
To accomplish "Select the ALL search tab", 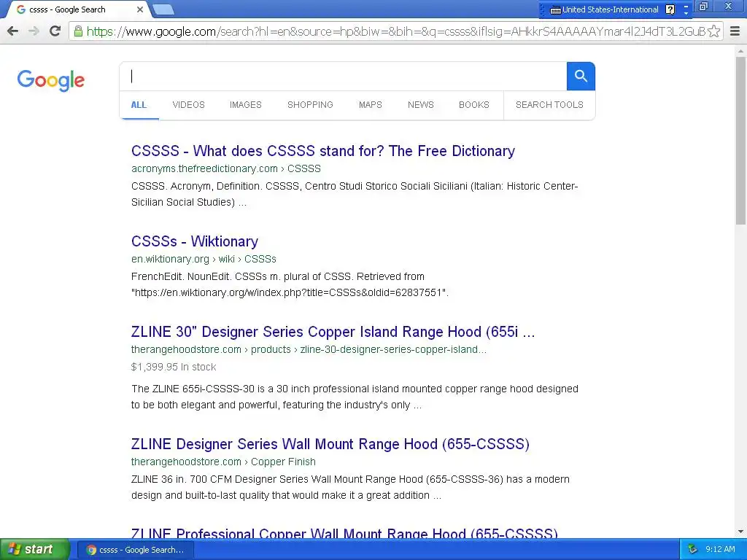I will [x=139, y=105].
